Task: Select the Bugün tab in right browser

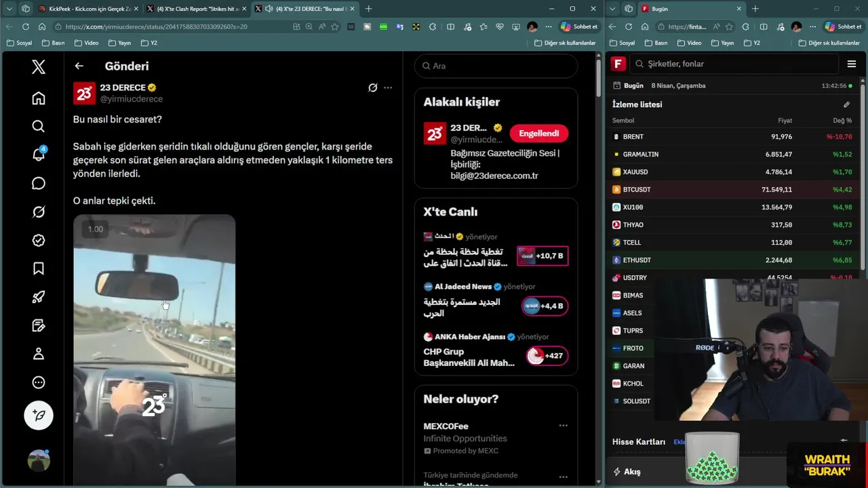Action: (692, 9)
